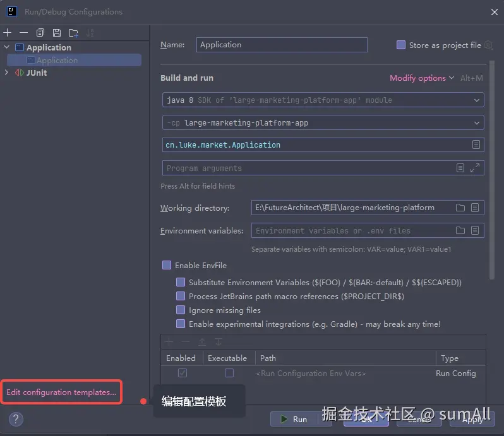Toggle Store as project file checkbox
Image resolution: width=504 pixels, height=436 pixels.
pos(401,45)
